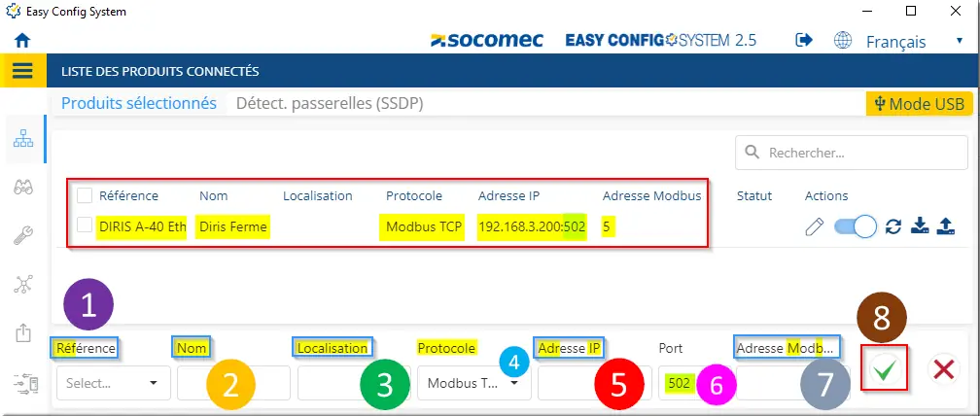Upload configuration to Diris Ferme
This screenshot has height=416, width=980.
pos(946,226)
